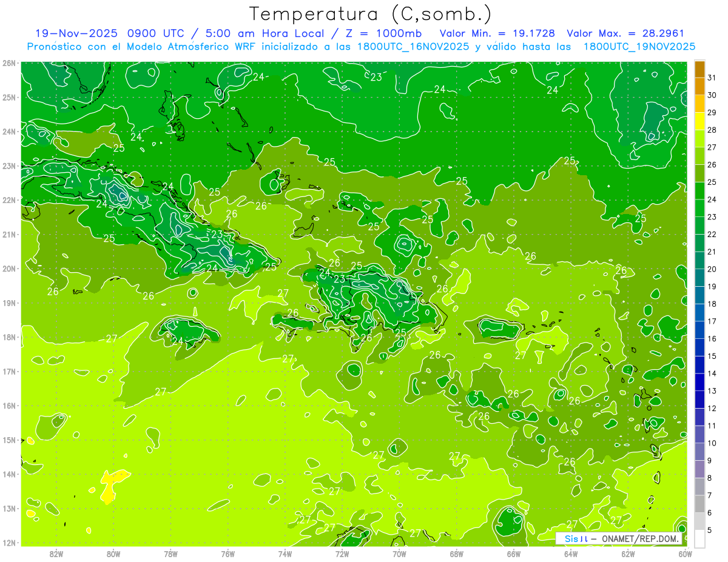Viewport: 728px width, 562px height.
Task: Click the 62W longitude label
Action: coord(628,553)
